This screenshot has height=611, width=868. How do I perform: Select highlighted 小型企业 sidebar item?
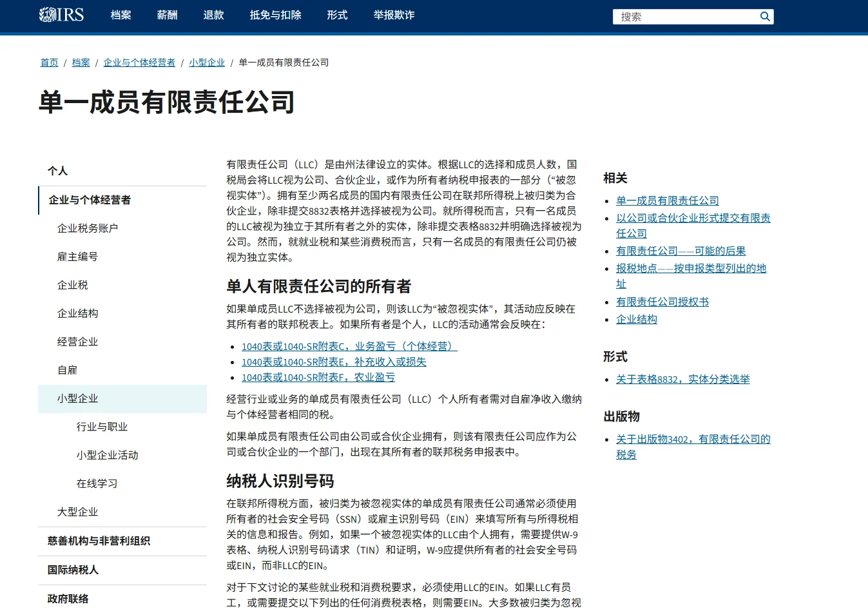[x=122, y=398]
